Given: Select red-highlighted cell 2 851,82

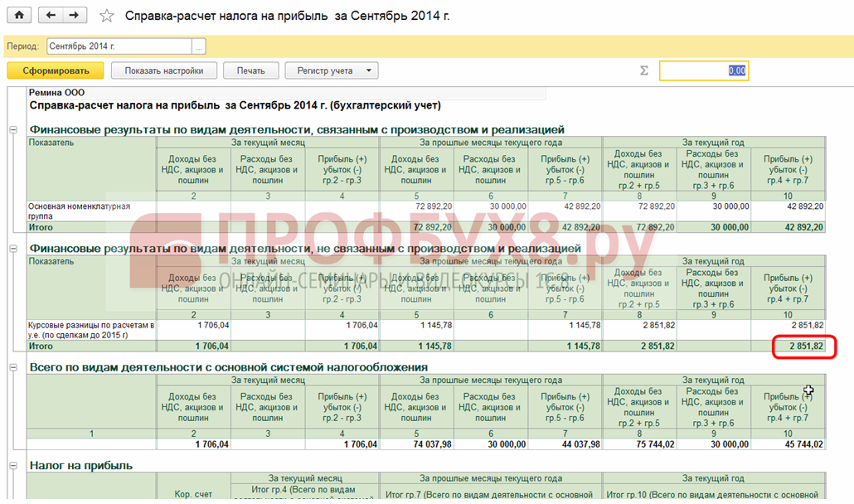Looking at the screenshot, I should coord(799,346).
